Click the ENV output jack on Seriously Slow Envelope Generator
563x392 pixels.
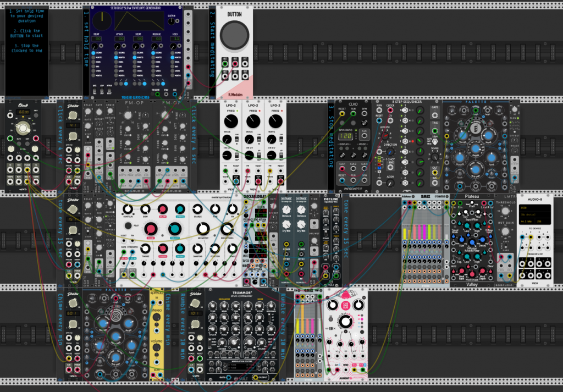(166, 95)
